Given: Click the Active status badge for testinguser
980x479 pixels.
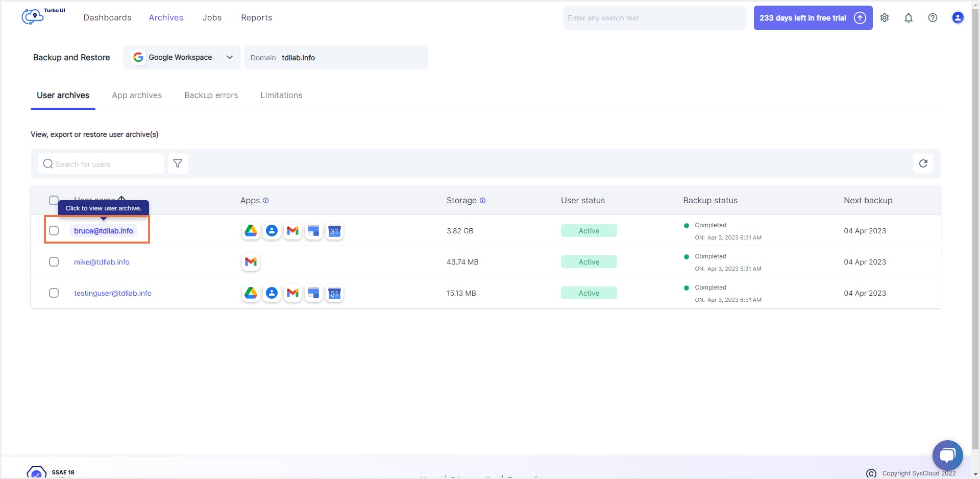Looking at the screenshot, I should [x=589, y=293].
